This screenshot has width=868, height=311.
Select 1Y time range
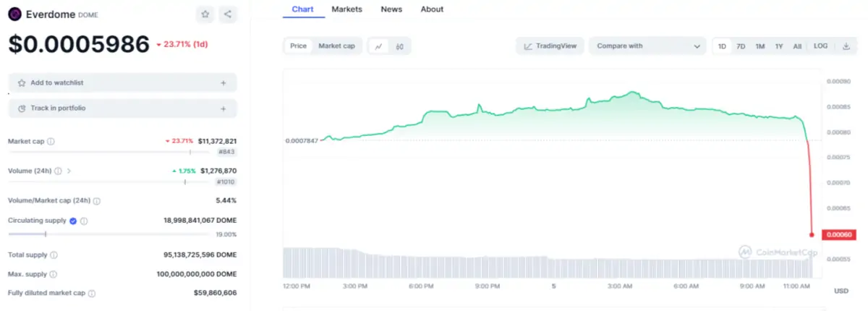pos(779,46)
